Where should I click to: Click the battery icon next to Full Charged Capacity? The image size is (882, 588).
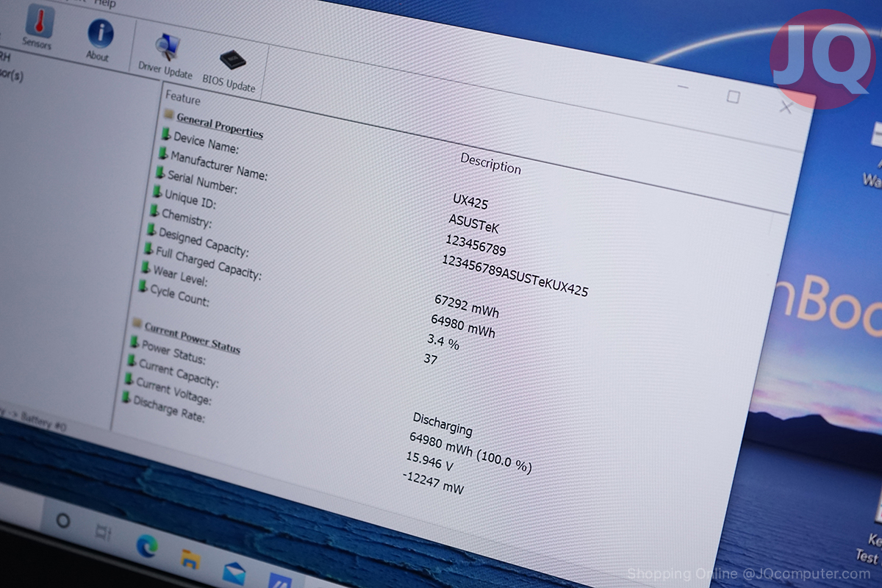pos(148,248)
